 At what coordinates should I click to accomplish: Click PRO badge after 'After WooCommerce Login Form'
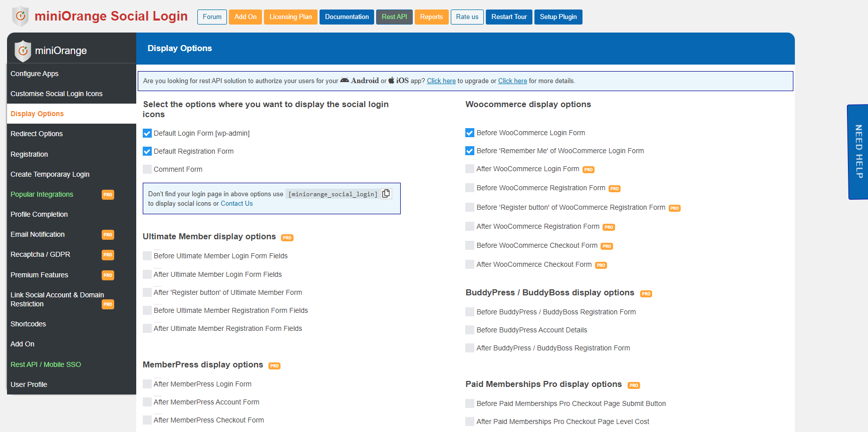589,170
